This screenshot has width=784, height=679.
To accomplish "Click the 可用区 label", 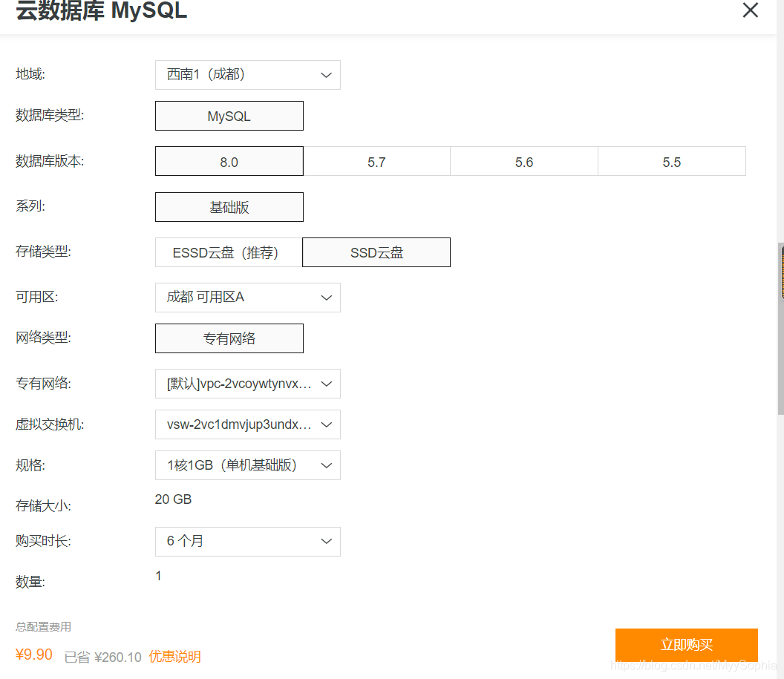I will click(37, 297).
